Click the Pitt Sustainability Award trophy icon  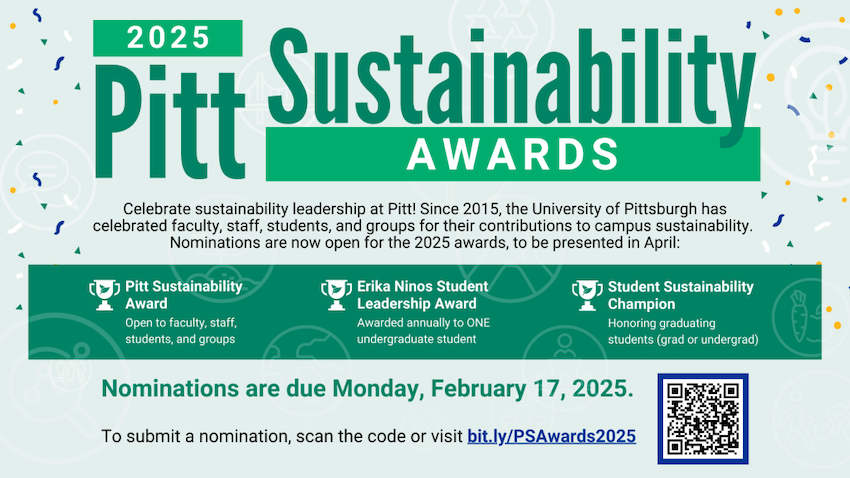[x=105, y=293]
